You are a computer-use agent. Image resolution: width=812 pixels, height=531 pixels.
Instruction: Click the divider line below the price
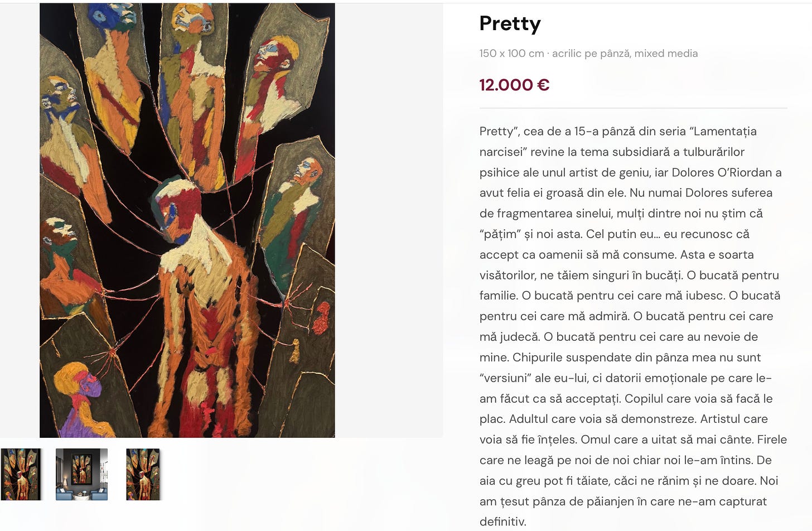tap(633, 108)
